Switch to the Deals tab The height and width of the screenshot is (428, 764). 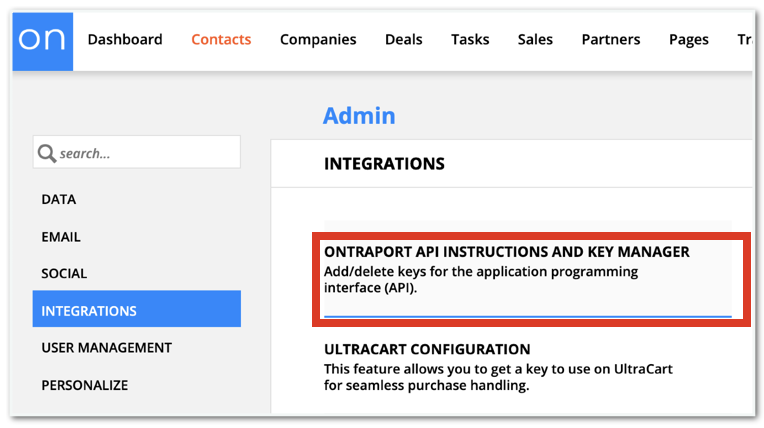403,39
